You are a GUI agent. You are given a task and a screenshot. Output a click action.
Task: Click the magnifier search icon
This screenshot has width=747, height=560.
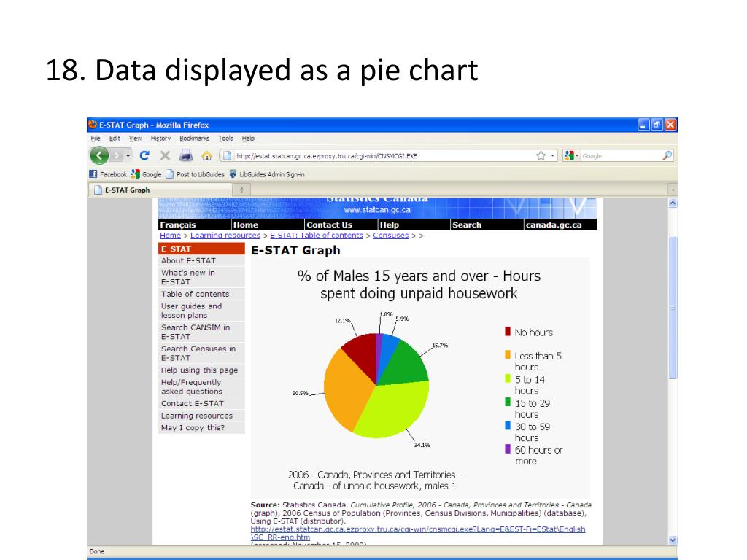tap(667, 156)
